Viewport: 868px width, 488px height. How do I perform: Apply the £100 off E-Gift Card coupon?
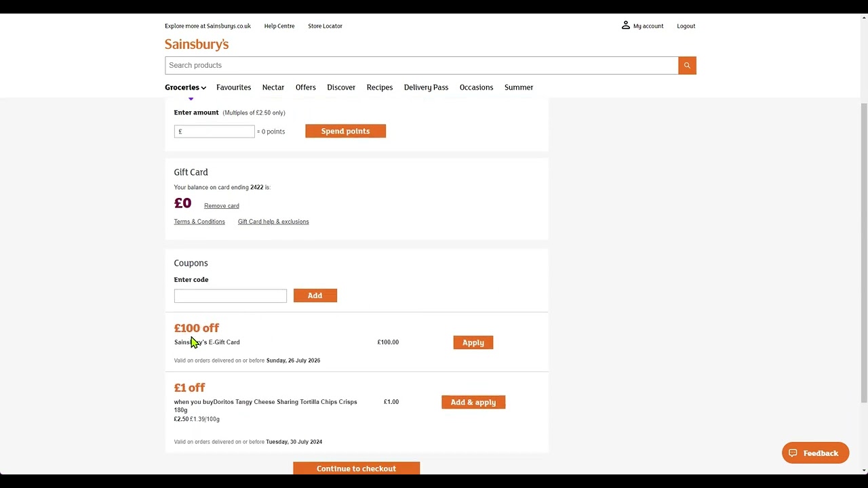(x=473, y=342)
